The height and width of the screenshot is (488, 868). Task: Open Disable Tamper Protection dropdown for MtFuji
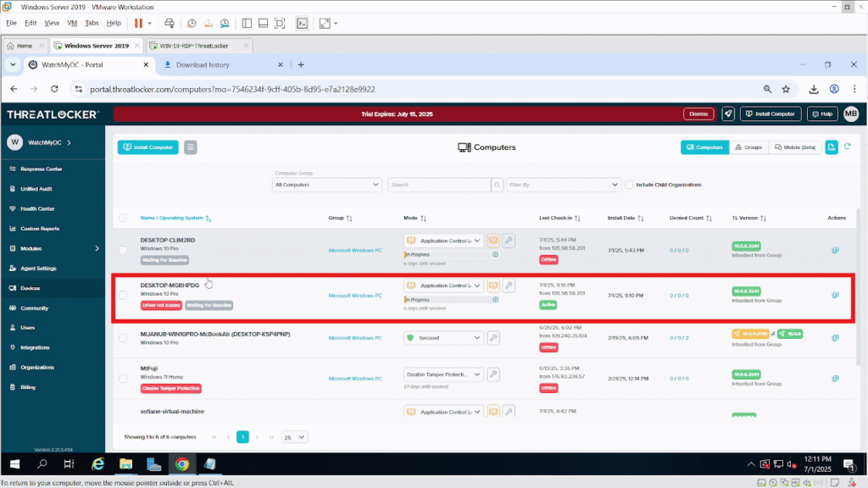pyautogui.click(x=443, y=374)
